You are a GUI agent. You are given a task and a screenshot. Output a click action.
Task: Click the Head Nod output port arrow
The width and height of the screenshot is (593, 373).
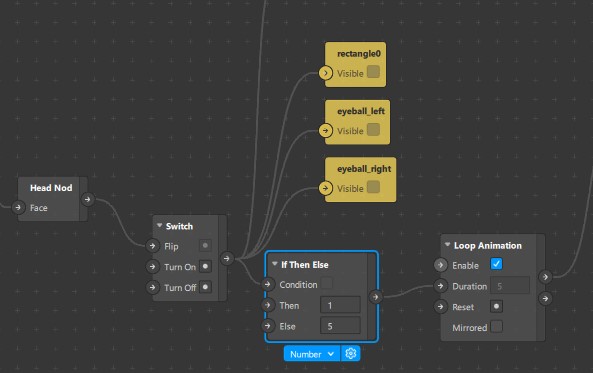88,199
